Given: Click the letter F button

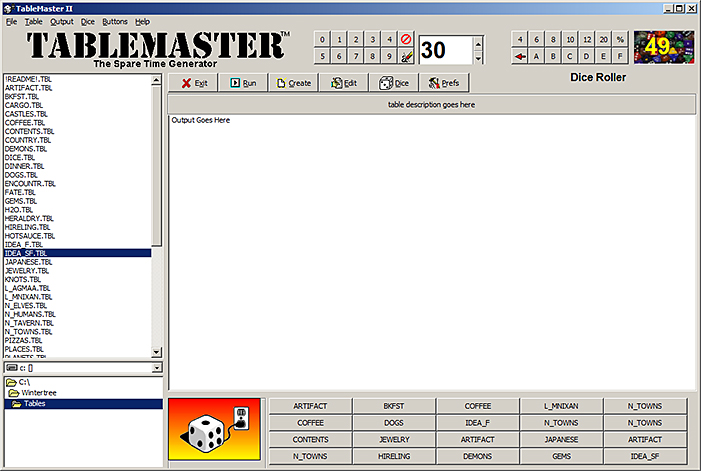Looking at the screenshot, I should pos(620,56).
